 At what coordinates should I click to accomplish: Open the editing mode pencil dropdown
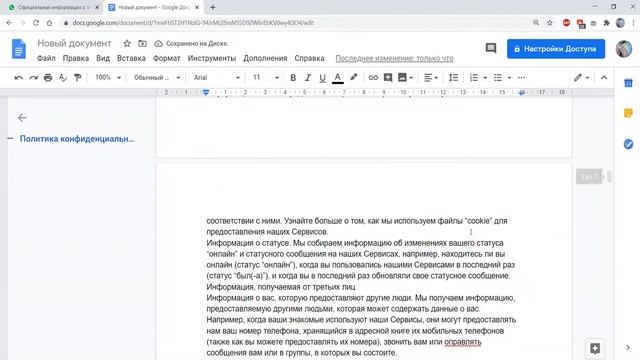coord(582,78)
